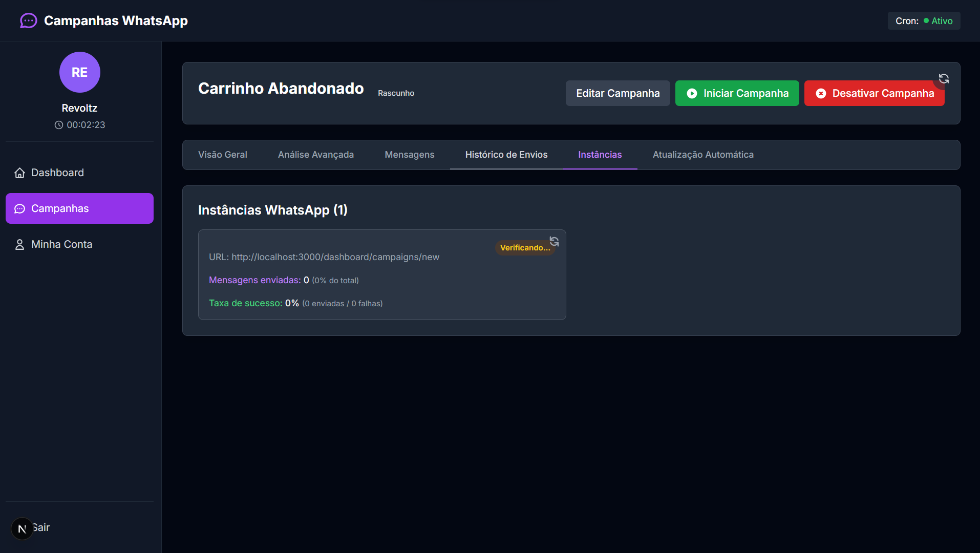Start campaign with Iniciar Campanha button
The height and width of the screenshot is (553, 980).
(737, 93)
